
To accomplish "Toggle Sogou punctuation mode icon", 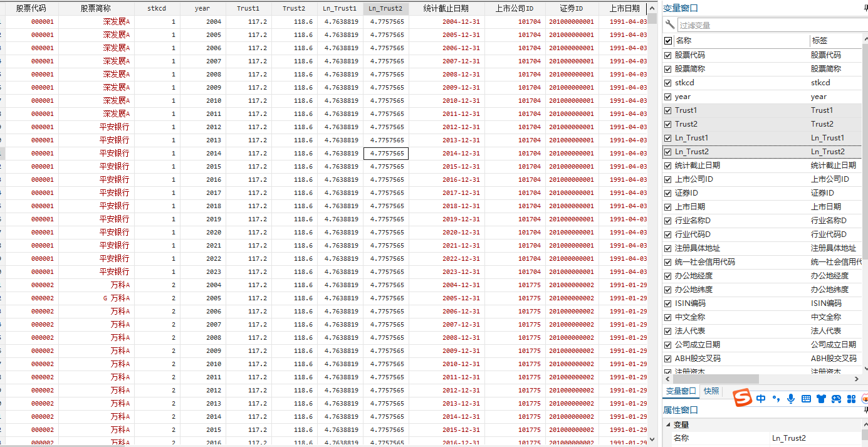I will coord(776,398).
